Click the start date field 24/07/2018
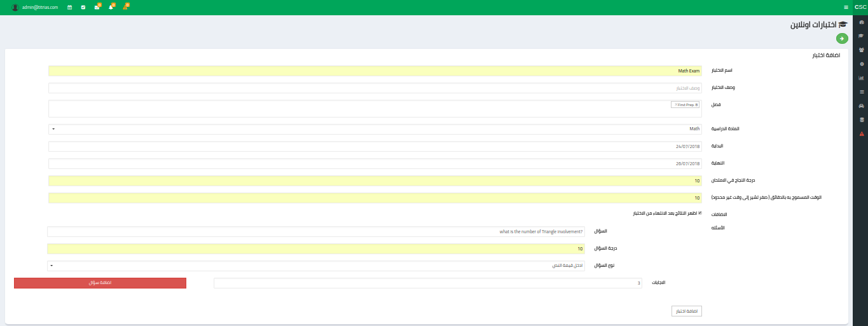This screenshot has height=326, width=868. [375, 146]
